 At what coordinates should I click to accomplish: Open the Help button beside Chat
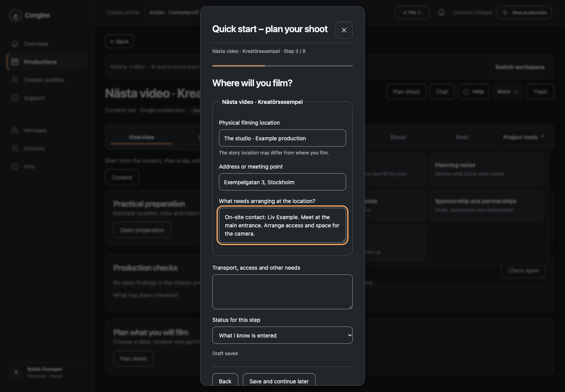click(474, 92)
